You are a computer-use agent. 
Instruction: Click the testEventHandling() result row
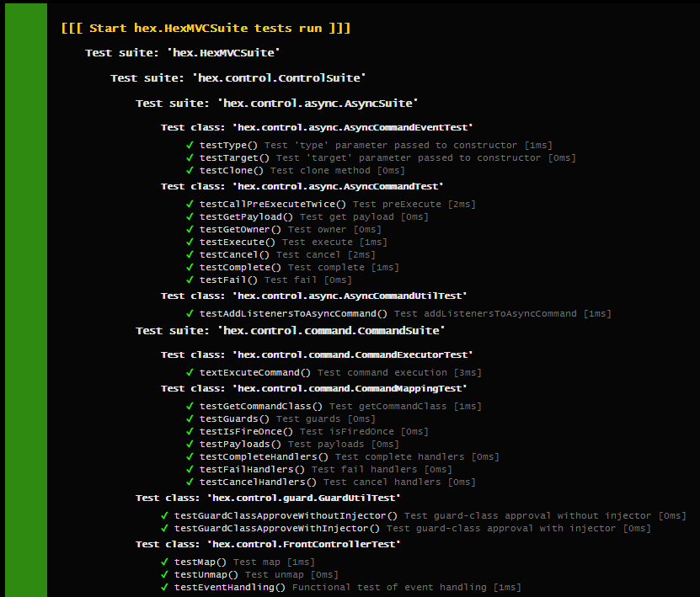pyautogui.click(x=341, y=587)
